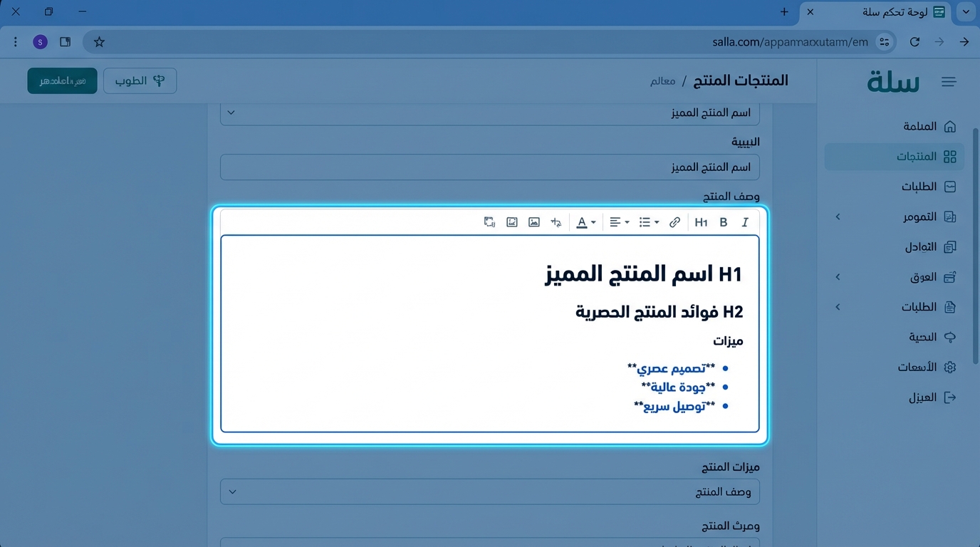Click the hamburger menu beside the سلة logo

coord(949,81)
